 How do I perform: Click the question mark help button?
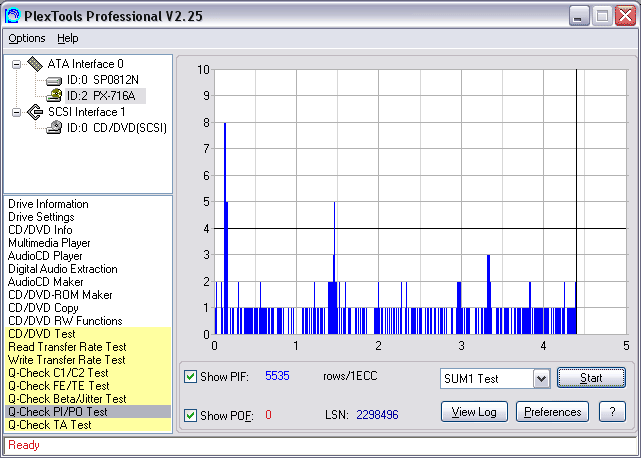pyautogui.click(x=612, y=412)
